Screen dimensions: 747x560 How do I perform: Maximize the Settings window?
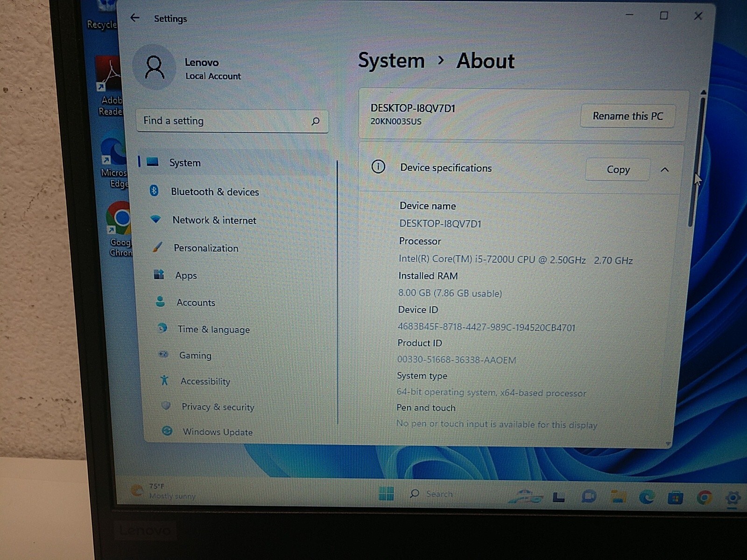tap(663, 15)
